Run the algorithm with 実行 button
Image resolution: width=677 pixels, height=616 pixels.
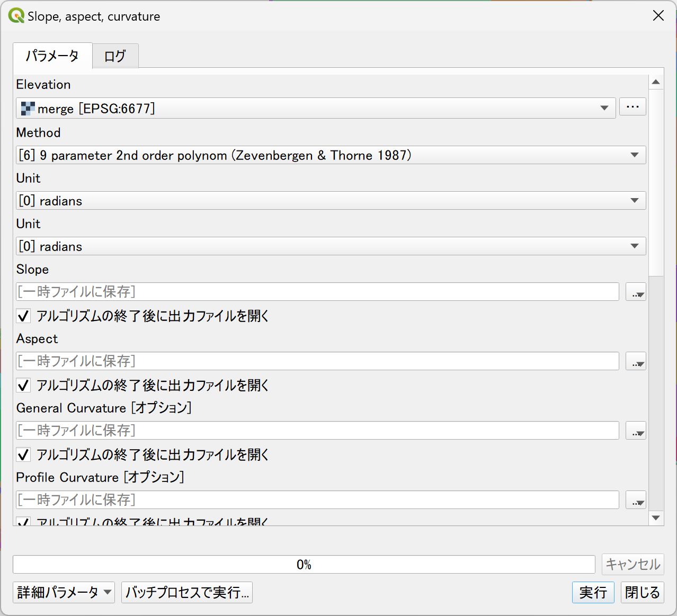(593, 592)
